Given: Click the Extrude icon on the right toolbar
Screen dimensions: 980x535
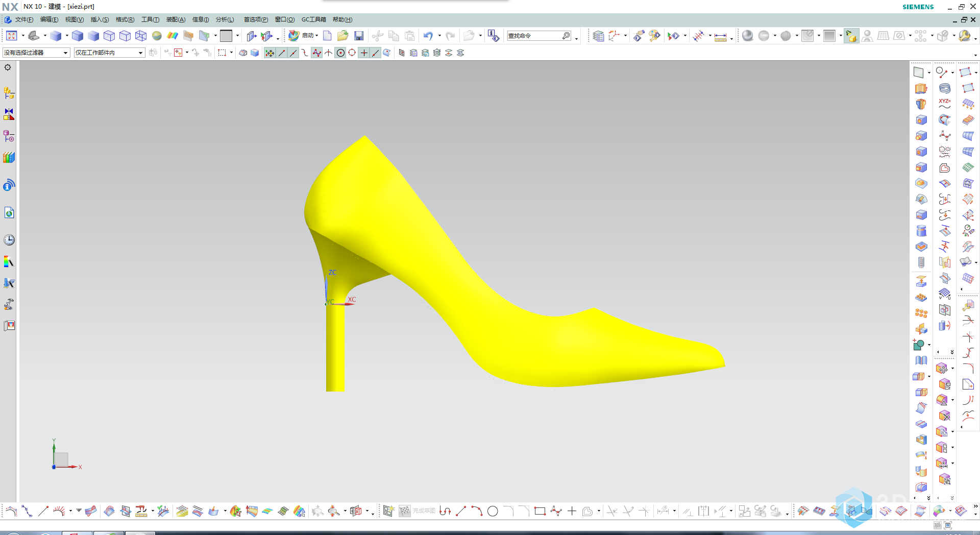Looking at the screenshot, I should pyautogui.click(x=921, y=89).
